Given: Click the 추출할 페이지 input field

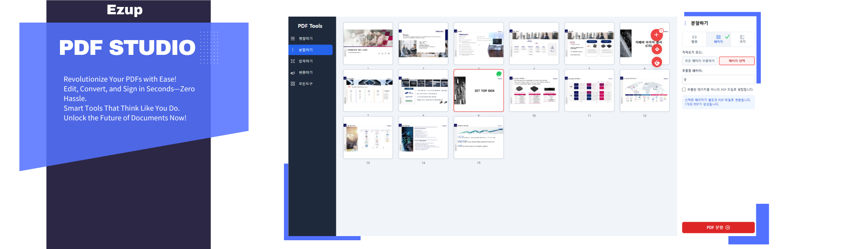Looking at the screenshot, I should 718,79.
